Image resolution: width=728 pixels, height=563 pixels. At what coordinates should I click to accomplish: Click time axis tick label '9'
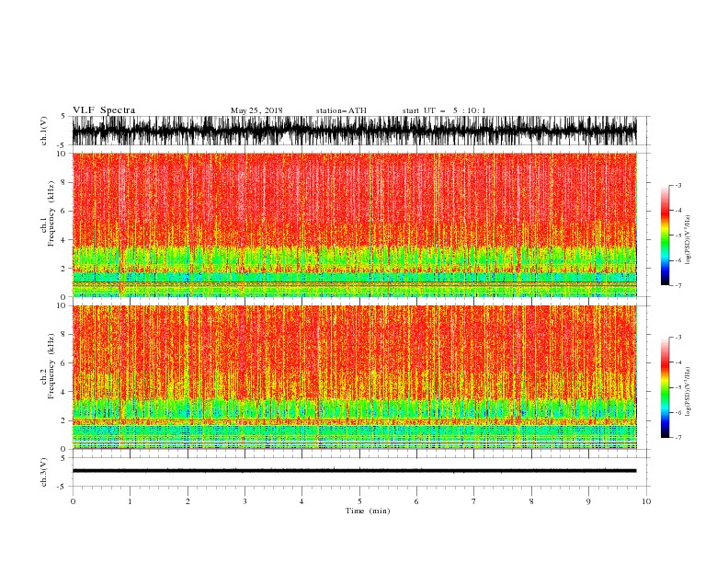pyautogui.click(x=588, y=501)
